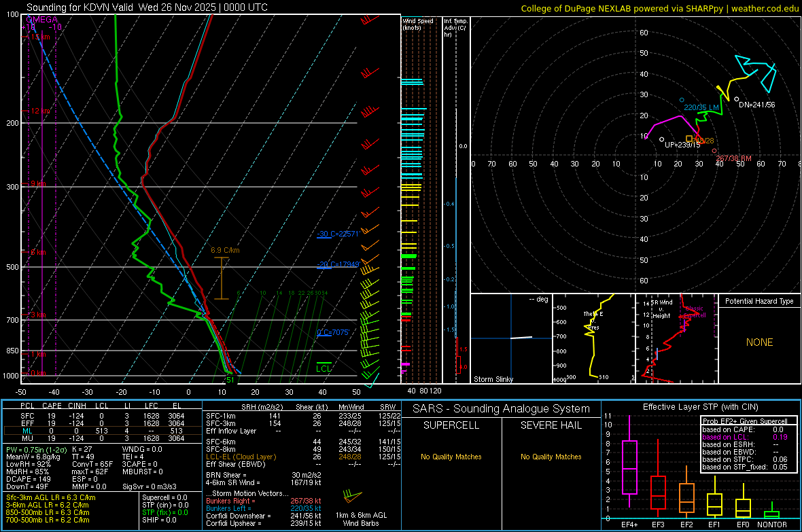Select the '9 km' height marker
Image resolution: width=802 pixels, height=532 pixels.
tap(38, 183)
